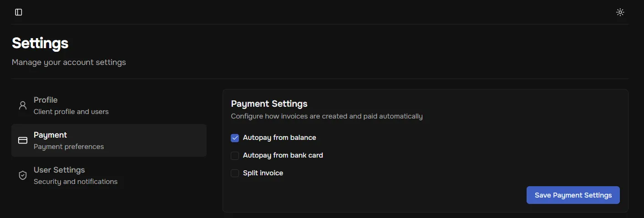
Task: Click the User Settings shield icon
Action: [23, 175]
